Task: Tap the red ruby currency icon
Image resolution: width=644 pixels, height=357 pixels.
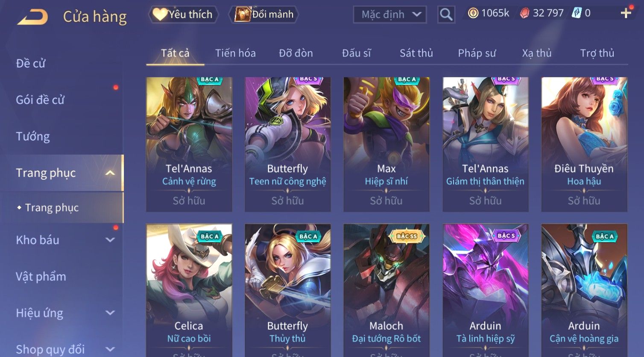Action: pos(524,13)
